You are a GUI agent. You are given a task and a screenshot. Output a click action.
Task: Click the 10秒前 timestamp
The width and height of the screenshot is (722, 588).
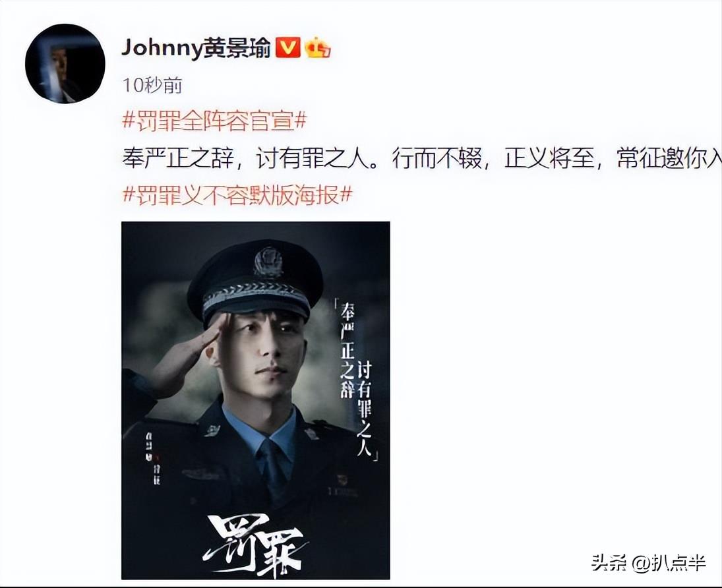[x=152, y=86]
